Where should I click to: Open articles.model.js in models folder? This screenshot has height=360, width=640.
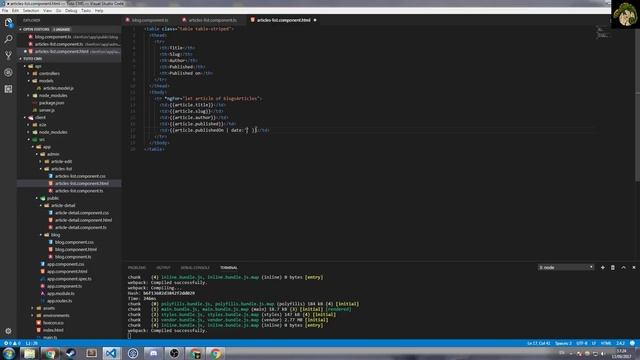[x=58, y=88]
